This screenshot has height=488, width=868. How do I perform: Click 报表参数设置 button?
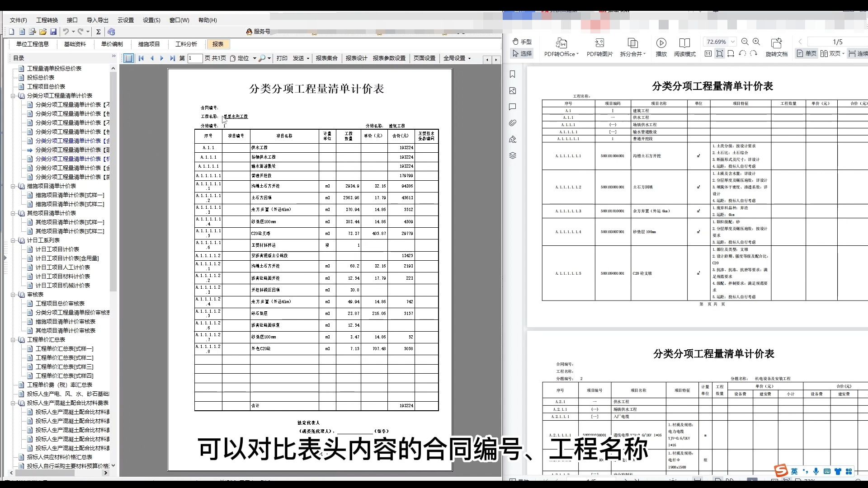point(389,58)
